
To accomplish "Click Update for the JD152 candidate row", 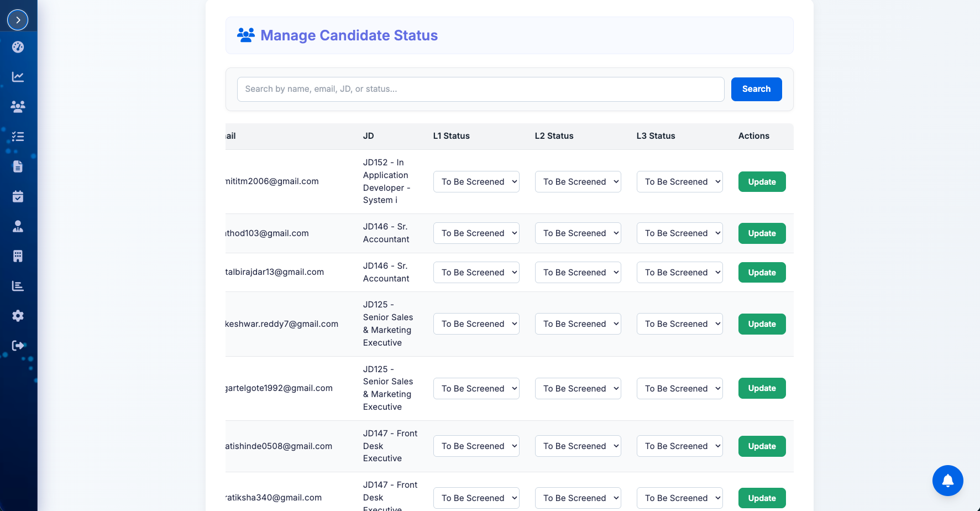I will [762, 182].
